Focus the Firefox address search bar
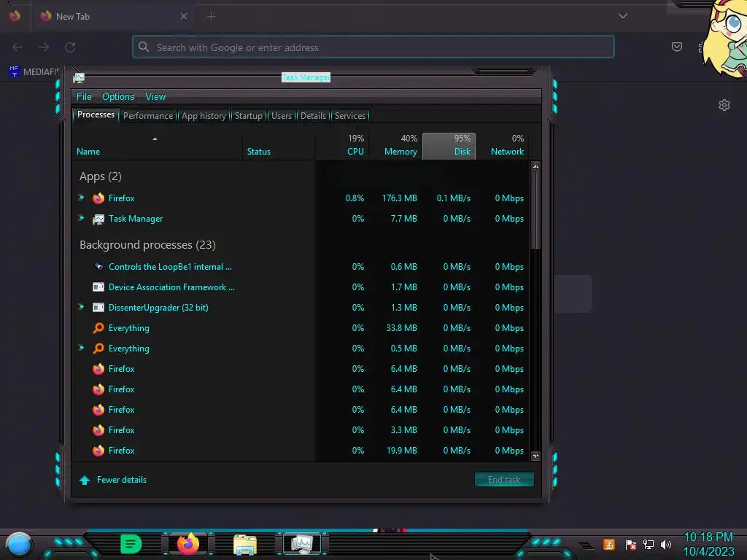The width and height of the screenshot is (747, 560). (x=373, y=47)
